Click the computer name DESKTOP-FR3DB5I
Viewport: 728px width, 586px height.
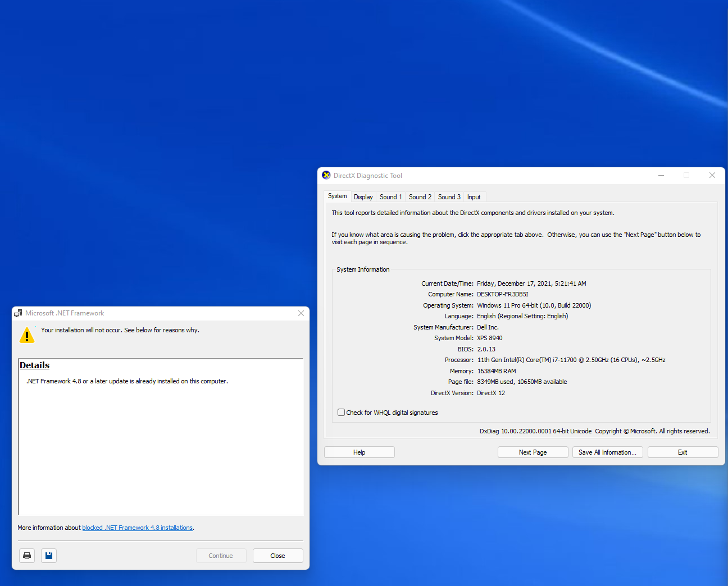coord(503,294)
